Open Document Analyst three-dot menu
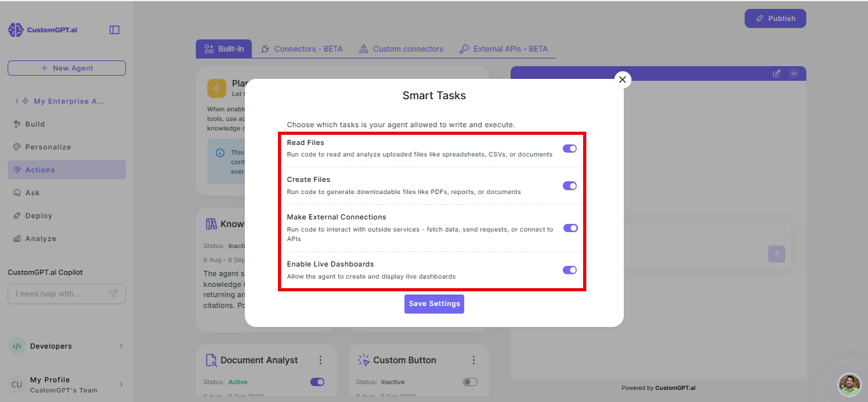The height and width of the screenshot is (402, 868). coord(320,360)
